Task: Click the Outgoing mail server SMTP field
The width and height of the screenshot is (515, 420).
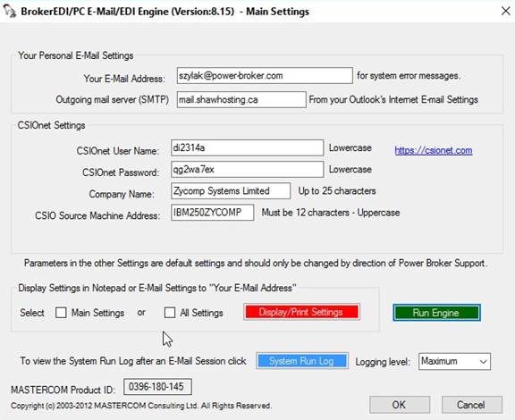Action: click(241, 99)
